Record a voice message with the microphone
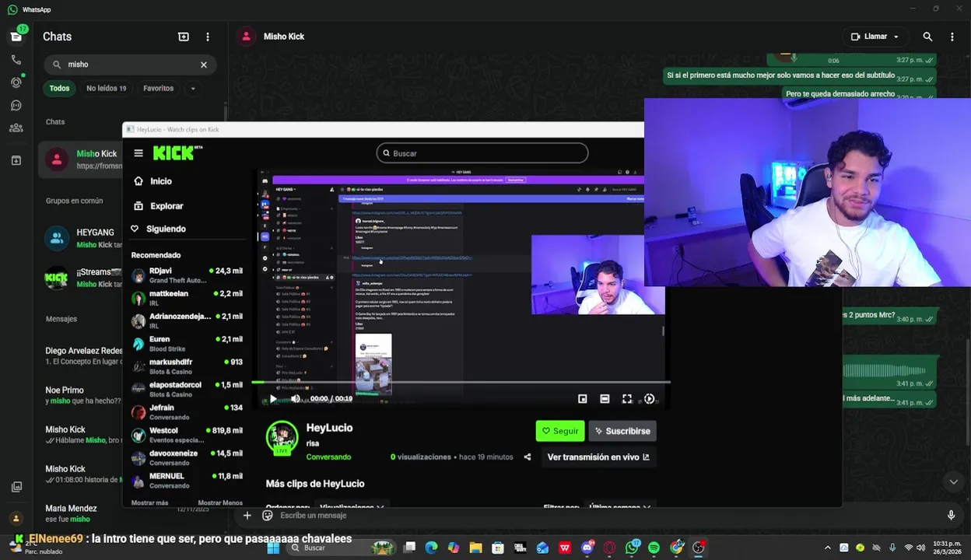 [x=951, y=515]
